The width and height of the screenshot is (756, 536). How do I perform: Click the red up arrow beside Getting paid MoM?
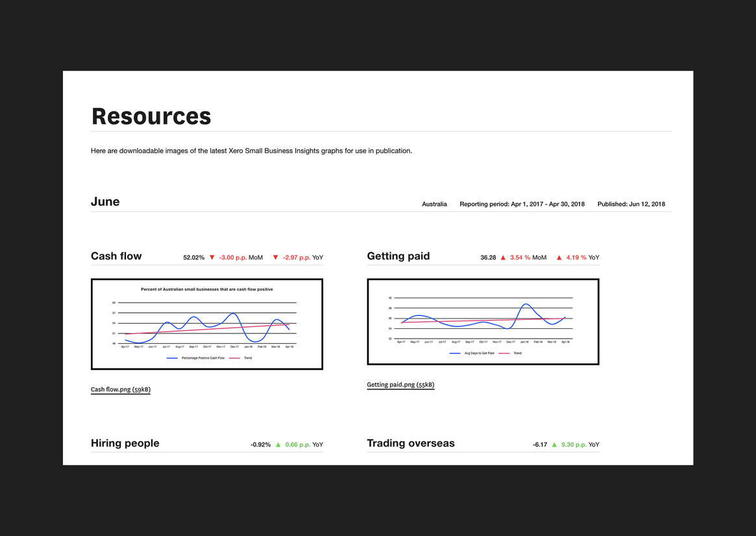click(x=503, y=258)
